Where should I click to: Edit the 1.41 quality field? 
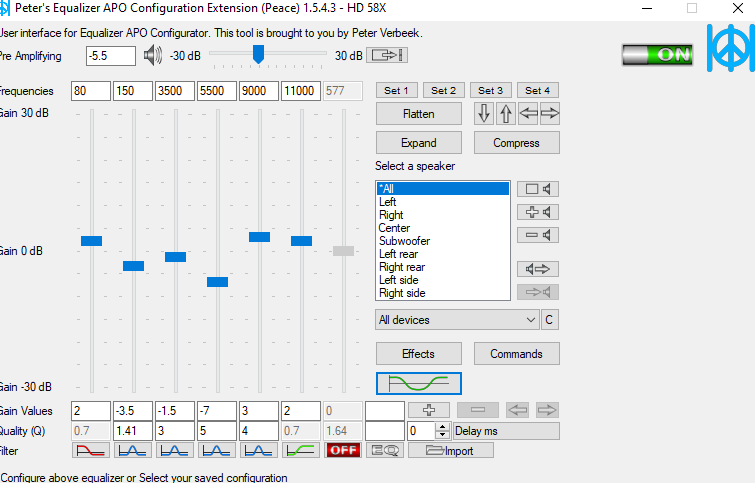133,431
